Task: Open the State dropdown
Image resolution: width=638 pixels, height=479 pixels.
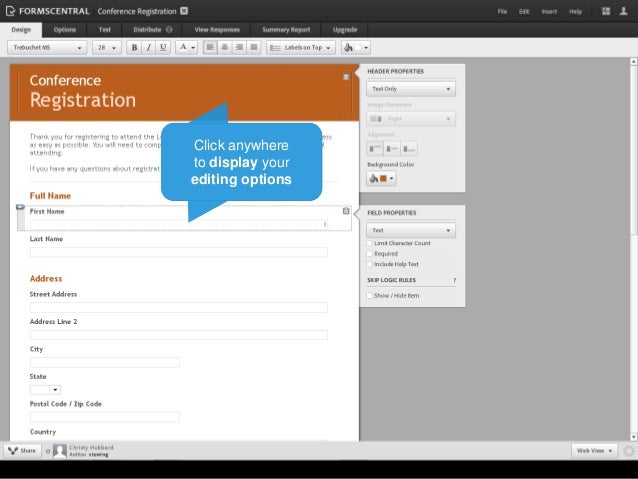Action: click(x=45, y=390)
